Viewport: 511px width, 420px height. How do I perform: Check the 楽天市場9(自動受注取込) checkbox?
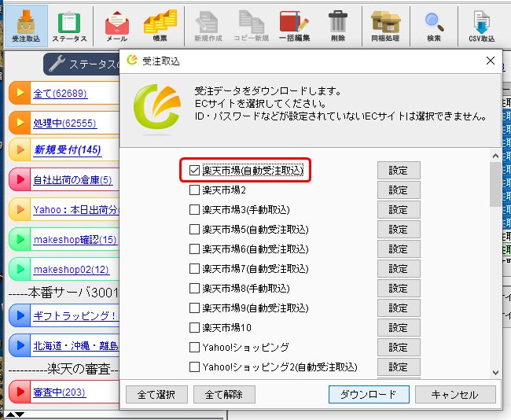(x=194, y=308)
